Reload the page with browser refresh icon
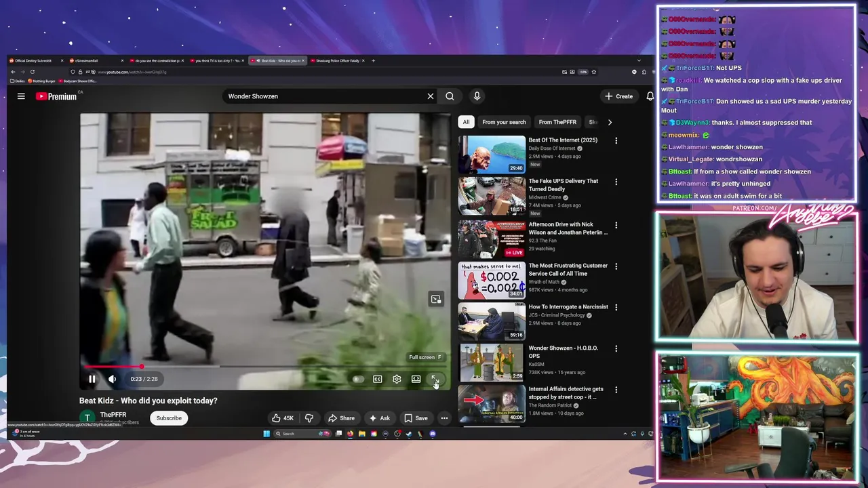Viewport: 868px width, 488px height. (x=32, y=72)
